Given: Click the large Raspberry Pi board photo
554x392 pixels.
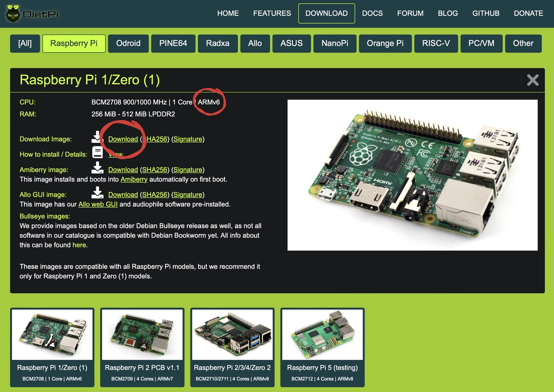Looking at the screenshot, I should 412,175.
